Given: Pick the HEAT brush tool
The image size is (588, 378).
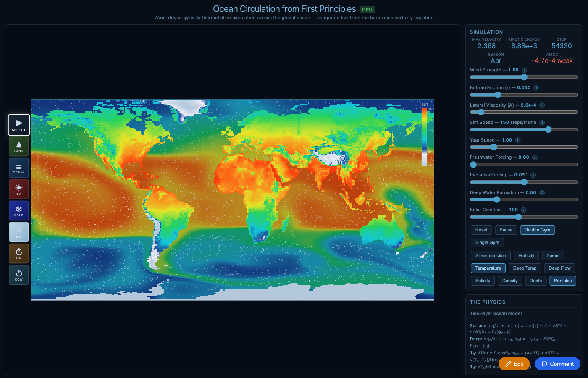Looking at the screenshot, I should coord(18,189).
